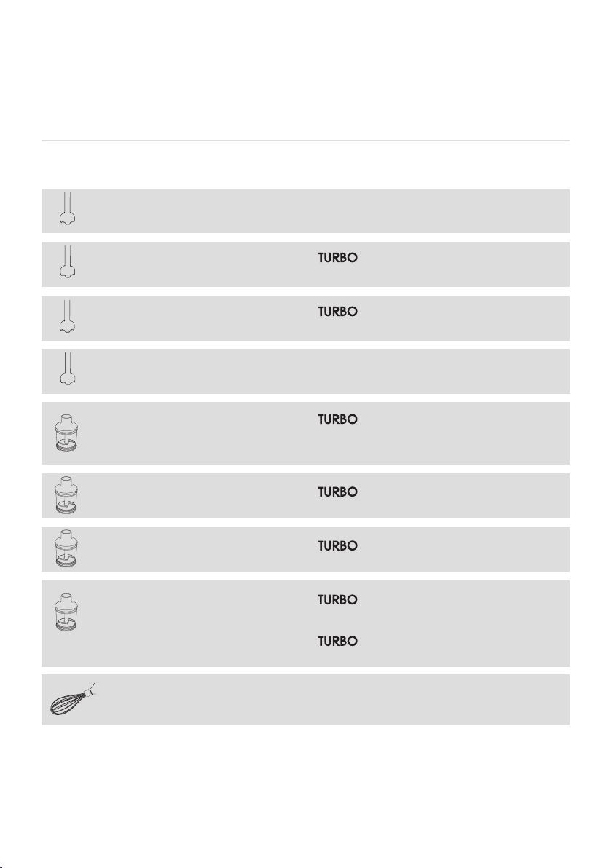The height and width of the screenshot is (868, 612).
Task: Click the gray band of the first shaft row
Action: click(x=306, y=211)
